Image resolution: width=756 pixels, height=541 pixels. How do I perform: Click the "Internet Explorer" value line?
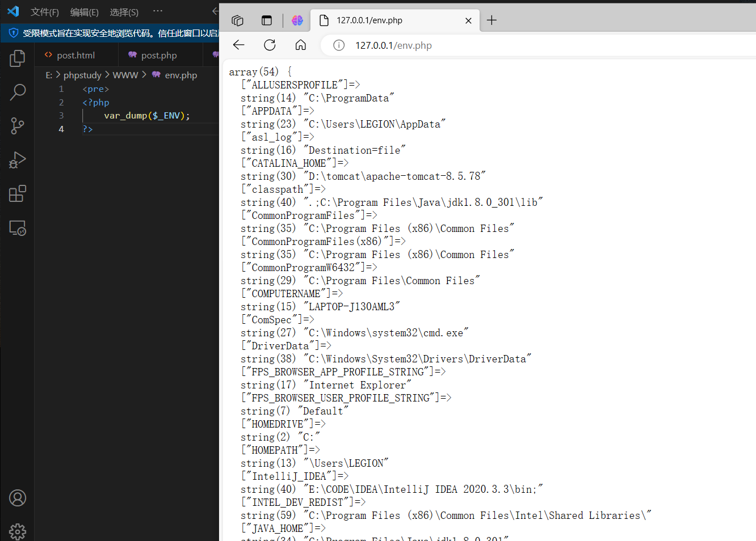(x=326, y=385)
